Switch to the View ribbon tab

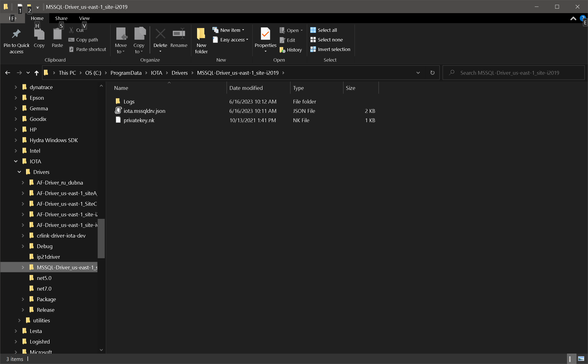coord(84,18)
